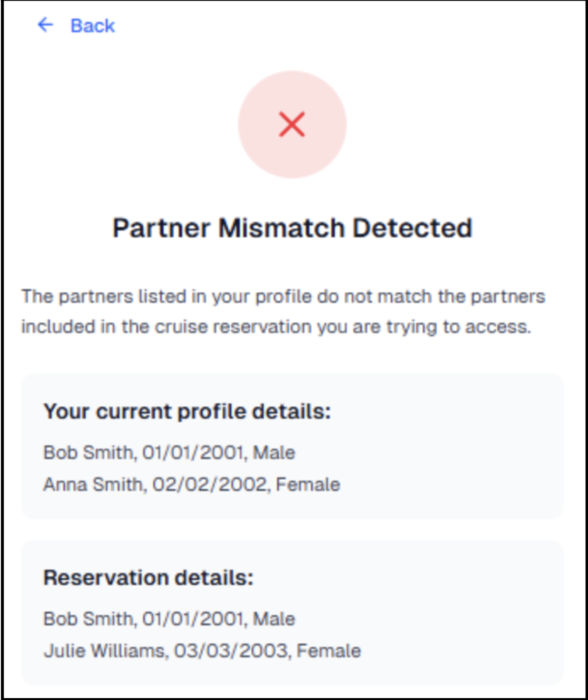
Task: Click the Reservation details heading
Action: (x=148, y=578)
